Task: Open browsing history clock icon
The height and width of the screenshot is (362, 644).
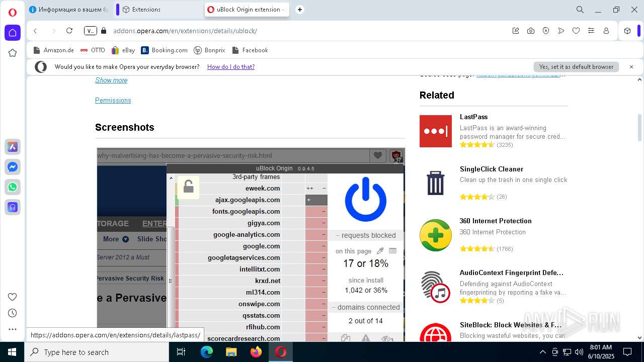Action: [13, 313]
